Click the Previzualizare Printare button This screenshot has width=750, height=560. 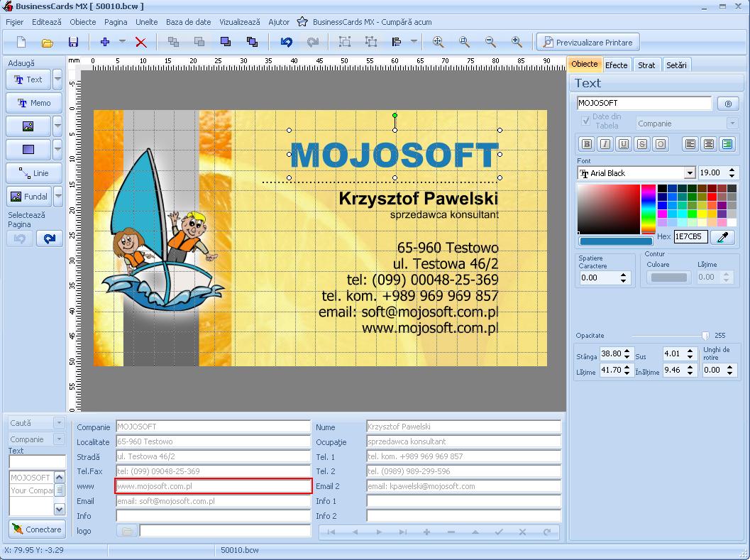coord(588,42)
